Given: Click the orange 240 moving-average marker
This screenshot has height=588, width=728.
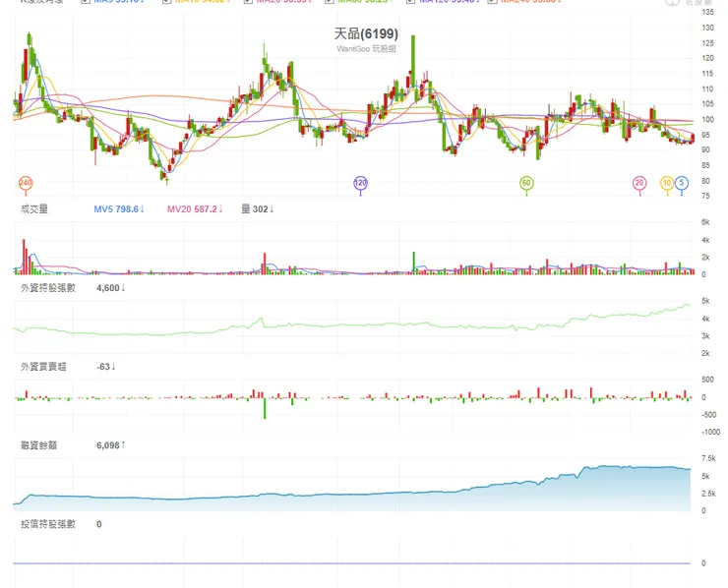Looking at the screenshot, I should pyautogui.click(x=25, y=183).
